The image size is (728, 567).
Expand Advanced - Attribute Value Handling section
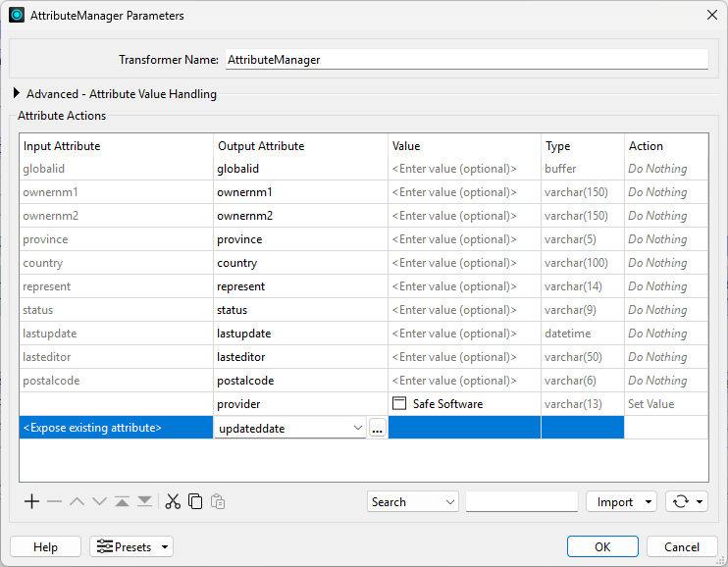(x=17, y=93)
